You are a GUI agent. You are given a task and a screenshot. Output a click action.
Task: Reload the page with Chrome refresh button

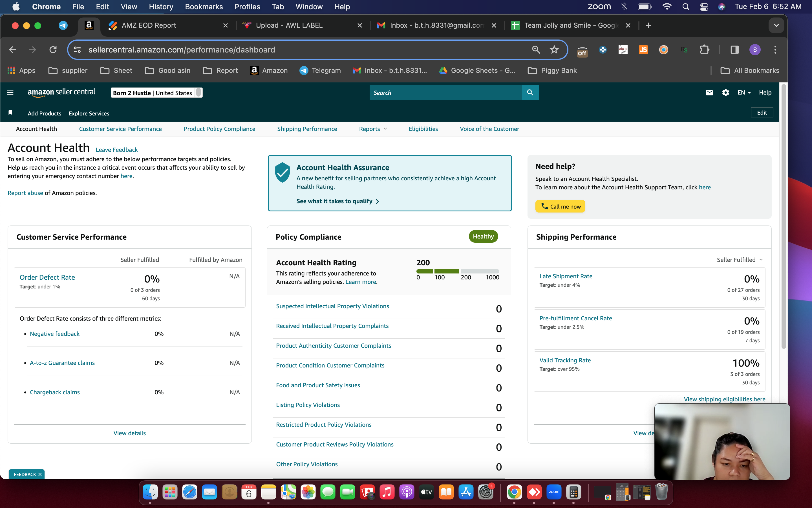coord(53,50)
